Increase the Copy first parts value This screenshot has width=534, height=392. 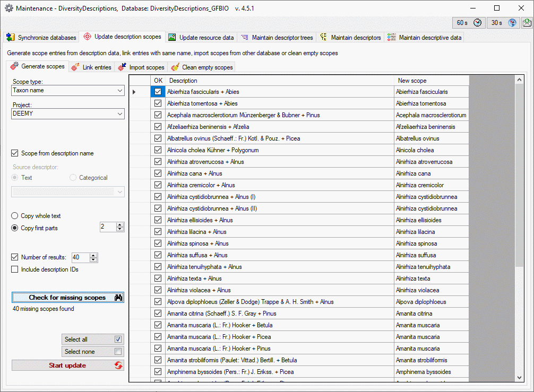(120, 224)
